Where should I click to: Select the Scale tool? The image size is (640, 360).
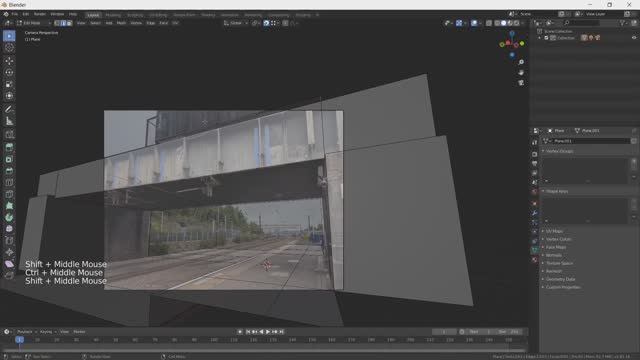point(9,84)
